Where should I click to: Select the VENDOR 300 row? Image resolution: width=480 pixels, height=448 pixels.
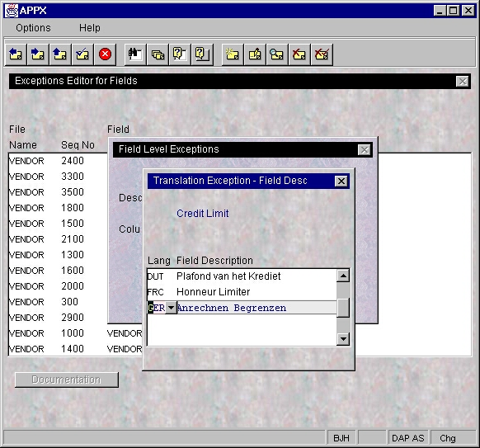tap(59, 302)
